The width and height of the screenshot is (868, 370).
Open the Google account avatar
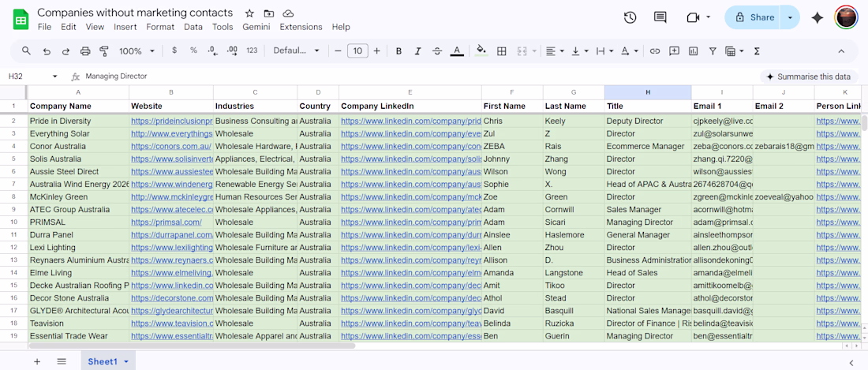point(846,17)
